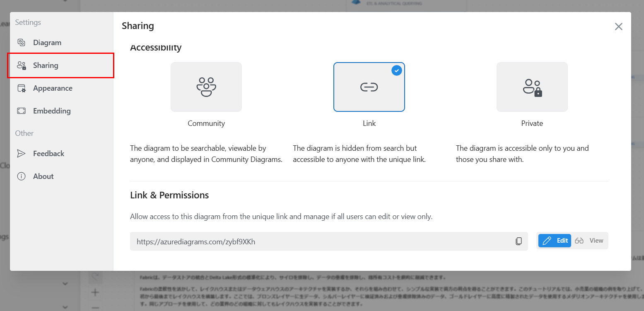The image size is (644, 311).
Task: Click the About info circle icon
Action: [21, 176]
